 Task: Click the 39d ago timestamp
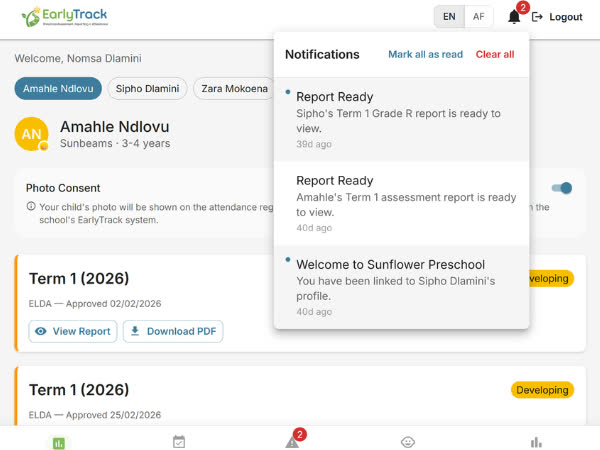pos(314,144)
